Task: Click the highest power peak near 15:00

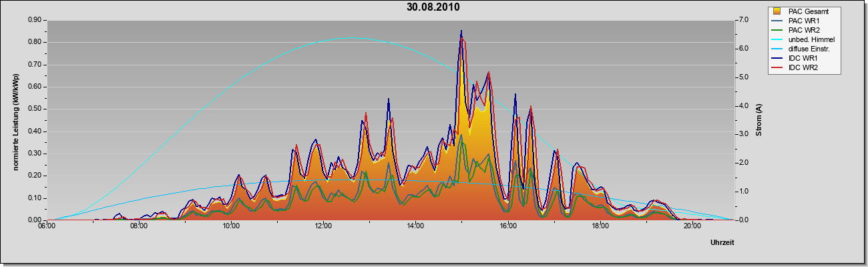Action: pos(461,31)
